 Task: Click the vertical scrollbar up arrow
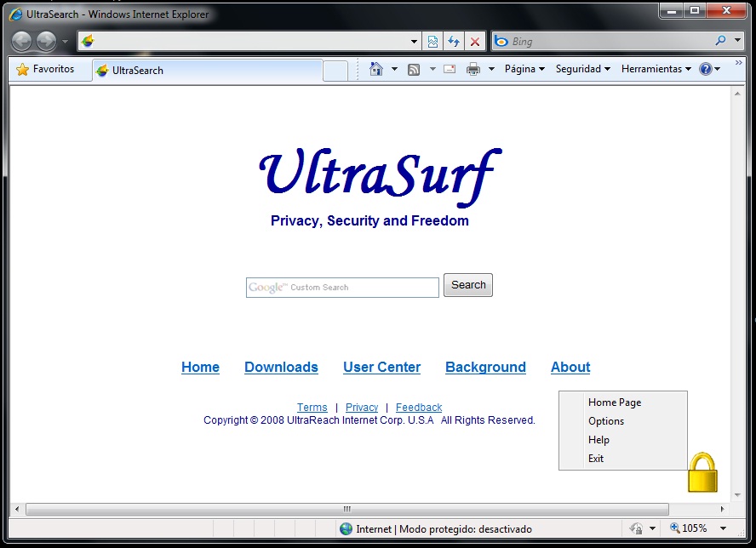(737, 94)
